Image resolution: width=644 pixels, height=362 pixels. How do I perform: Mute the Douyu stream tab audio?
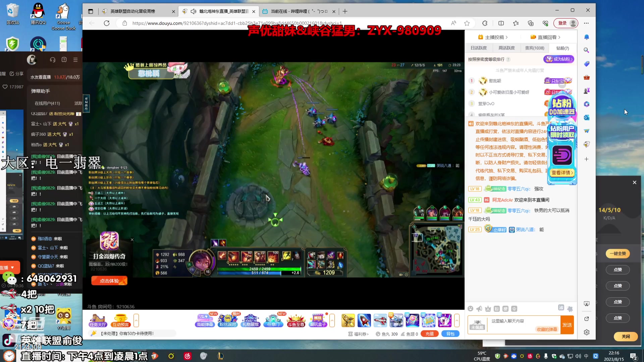click(x=193, y=11)
